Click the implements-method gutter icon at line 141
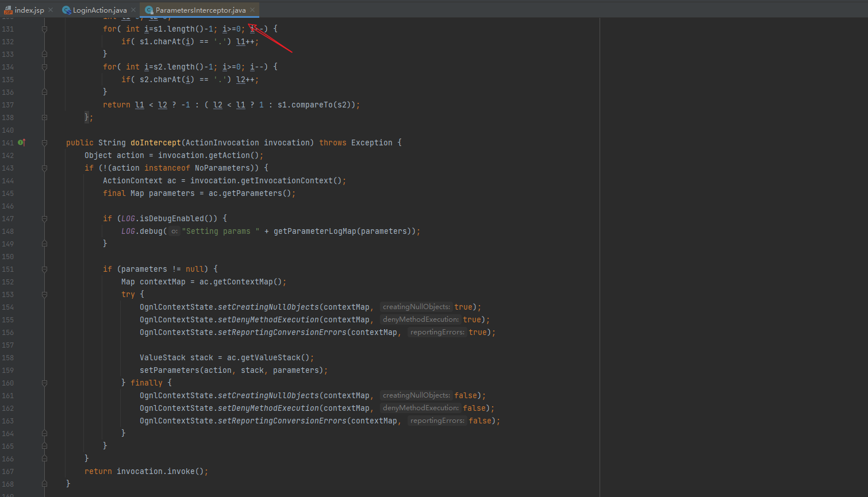868x497 pixels. 21,142
